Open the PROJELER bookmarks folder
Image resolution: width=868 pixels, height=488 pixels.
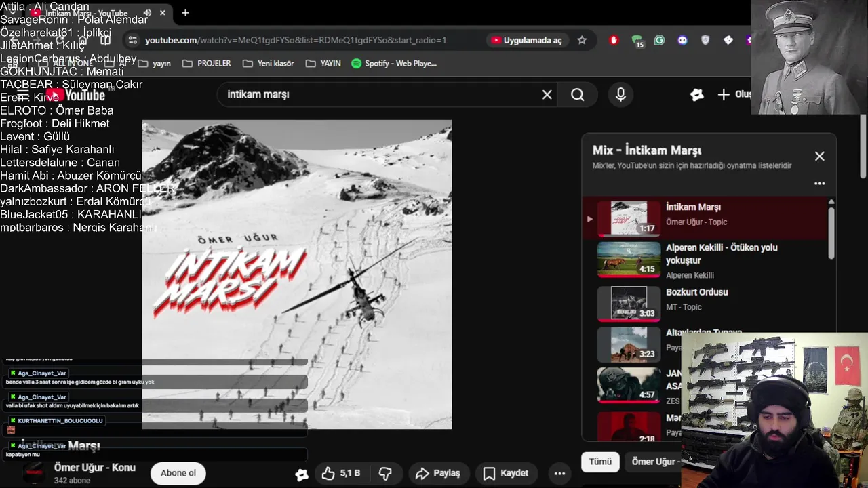(207, 63)
